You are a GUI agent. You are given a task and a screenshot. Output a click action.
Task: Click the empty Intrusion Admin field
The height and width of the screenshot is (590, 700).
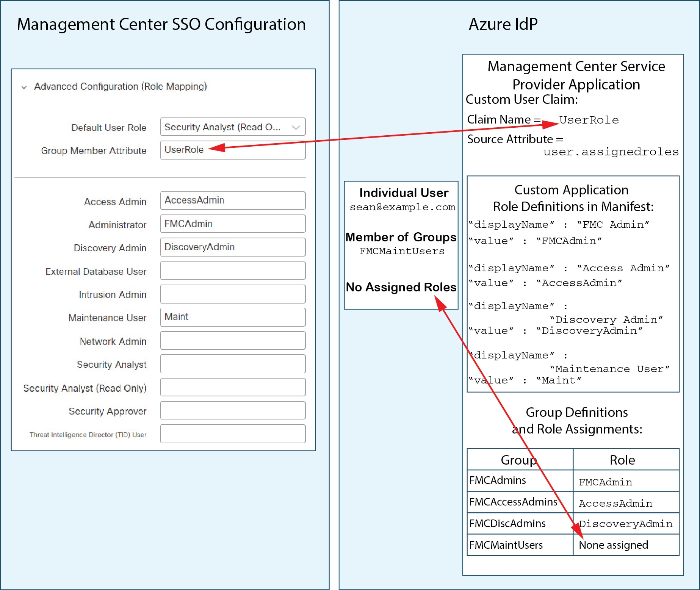233,294
